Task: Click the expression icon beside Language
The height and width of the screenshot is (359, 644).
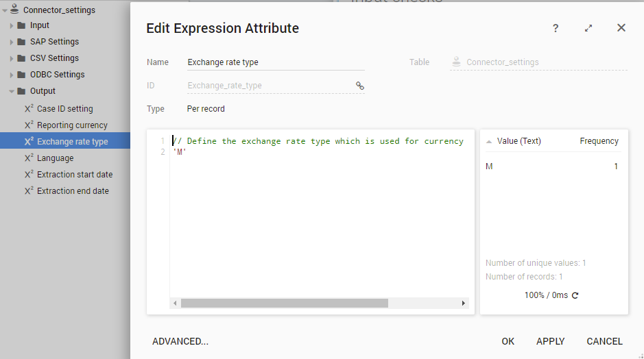Action: (x=29, y=158)
